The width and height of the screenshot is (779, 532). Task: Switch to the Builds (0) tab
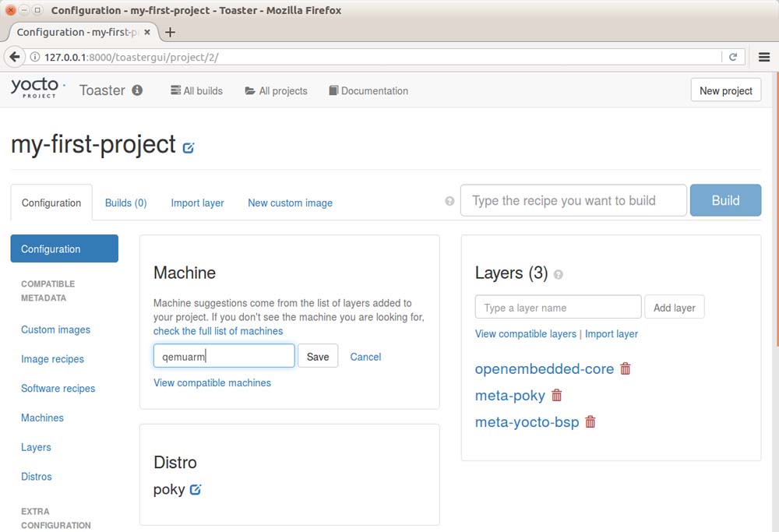125,203
